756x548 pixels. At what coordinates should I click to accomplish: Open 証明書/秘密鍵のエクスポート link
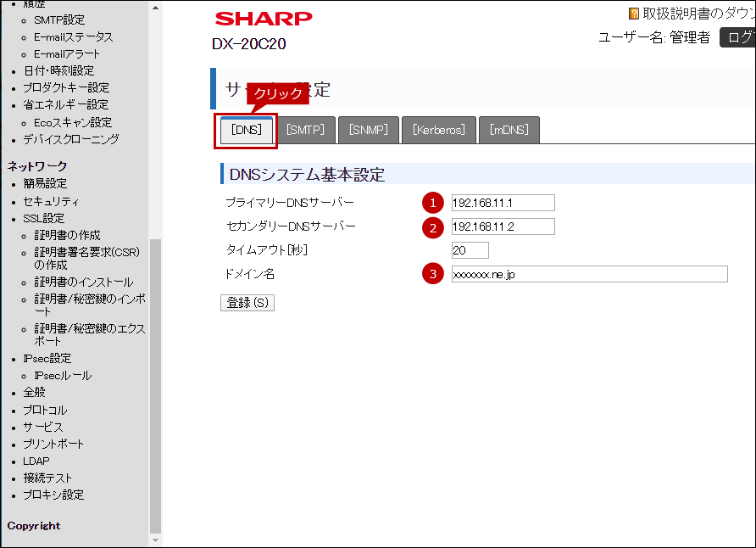click(x=90, y=335)
